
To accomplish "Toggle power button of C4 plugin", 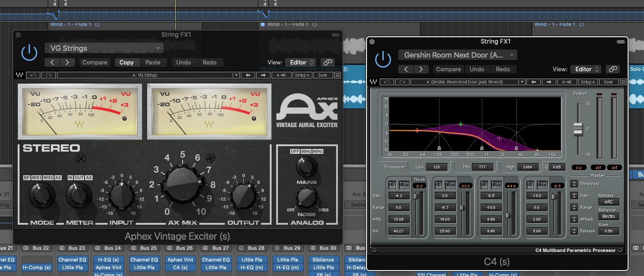I will 383,59.
